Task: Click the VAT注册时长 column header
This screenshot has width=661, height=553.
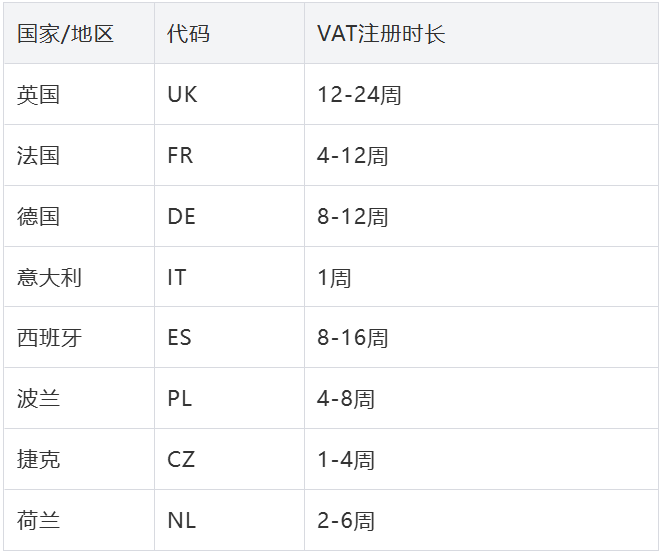Action: click(x=381, y=34)
